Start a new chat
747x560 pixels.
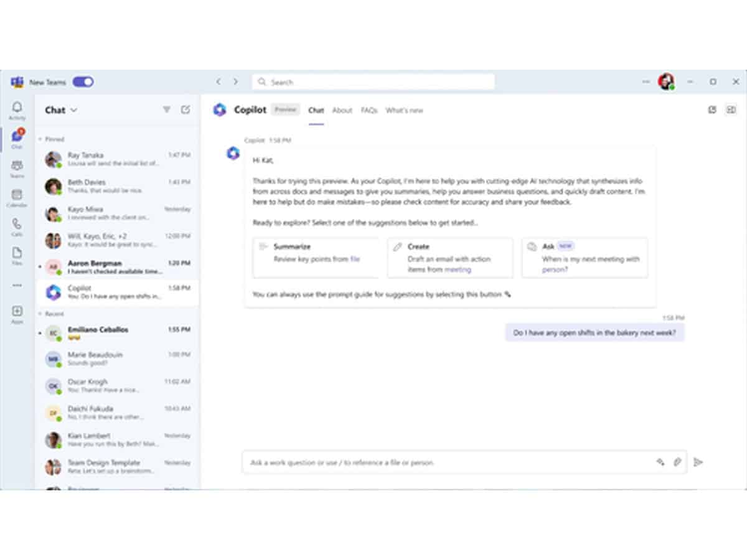pyautogui.click(x=186, y=110)
